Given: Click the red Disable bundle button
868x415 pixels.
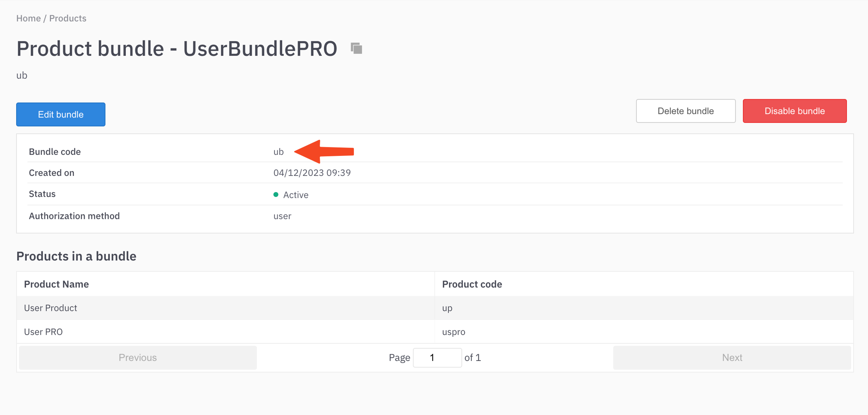Looking at the screenshot, I should 795,111.
